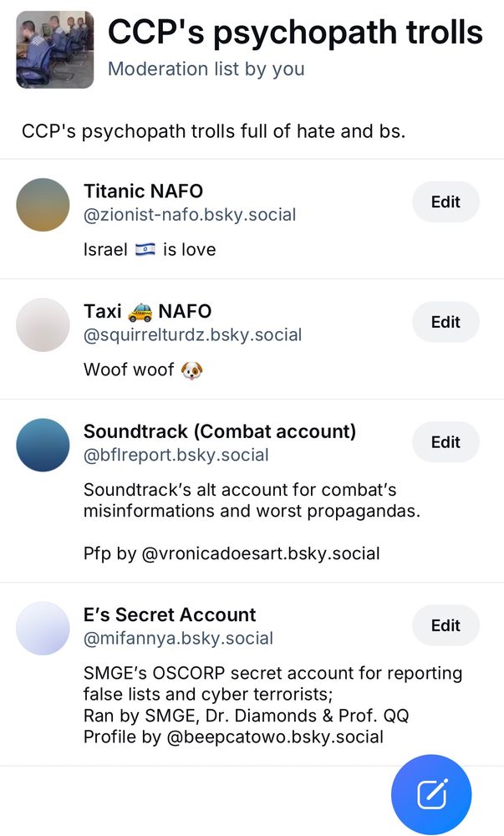This screenshot has width=504, height=836.
Task: Visit the @mifannya.bsky.social handle
Action: click(178, 639)
